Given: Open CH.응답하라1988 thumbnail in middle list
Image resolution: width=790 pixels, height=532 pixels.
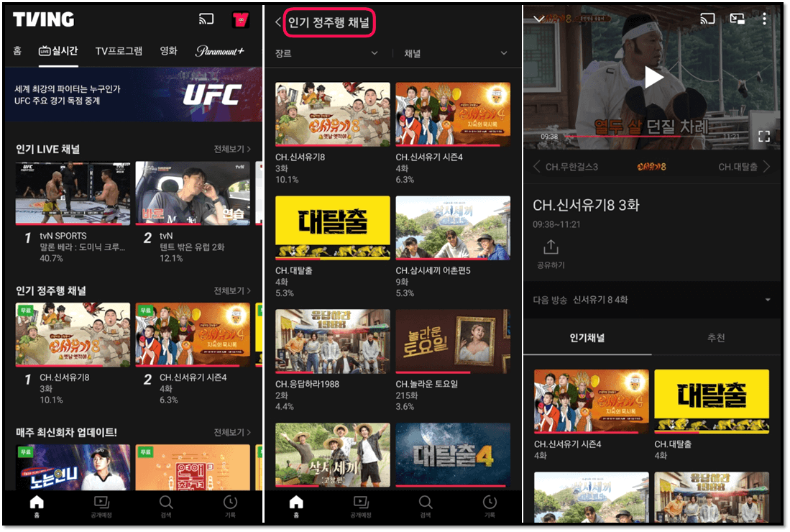Looking at the screenshot, I should (x=333, y=341).
